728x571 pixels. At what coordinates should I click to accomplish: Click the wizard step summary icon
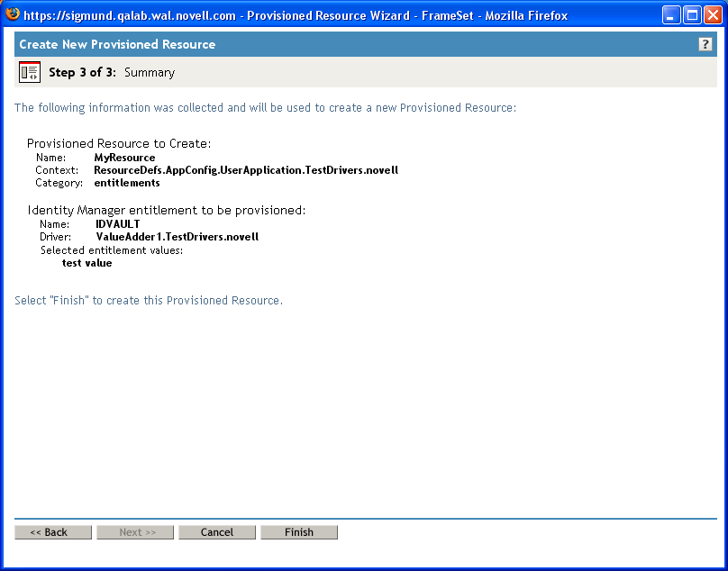(30, 72)
